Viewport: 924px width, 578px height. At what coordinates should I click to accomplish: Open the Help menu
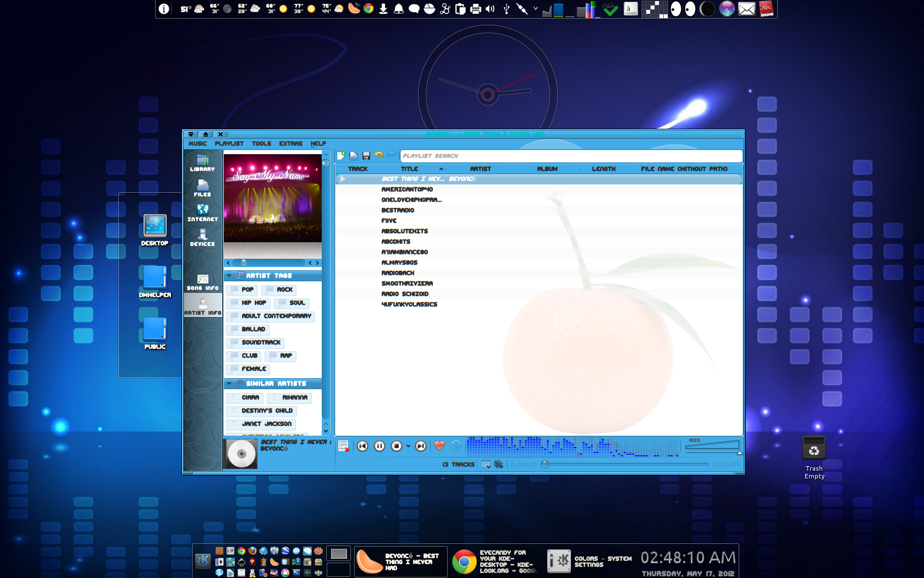(318, 144)
